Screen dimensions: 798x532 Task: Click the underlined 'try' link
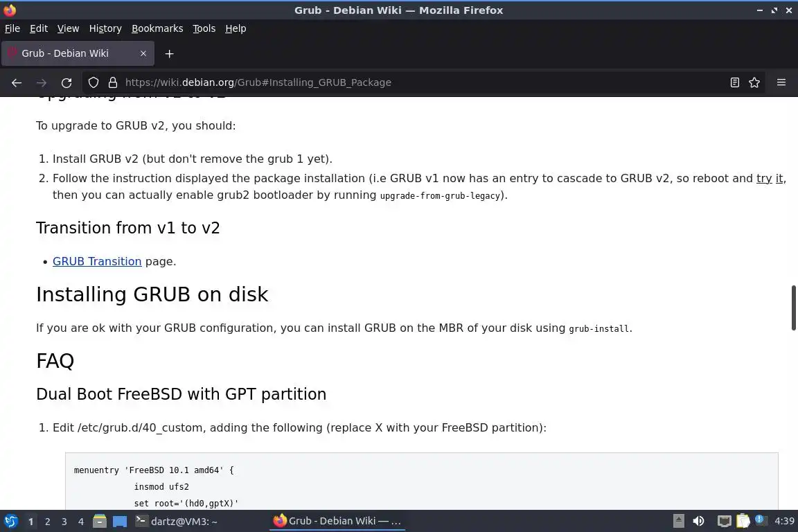coord(764,178)
